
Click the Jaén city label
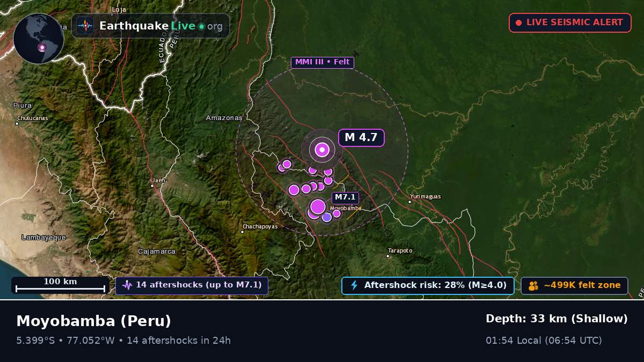(159, 180)
